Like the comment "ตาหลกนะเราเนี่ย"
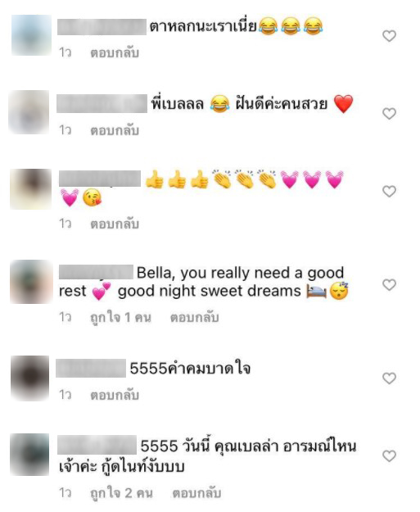This screenshot has height=512, width=420. (x=389, y=36)
